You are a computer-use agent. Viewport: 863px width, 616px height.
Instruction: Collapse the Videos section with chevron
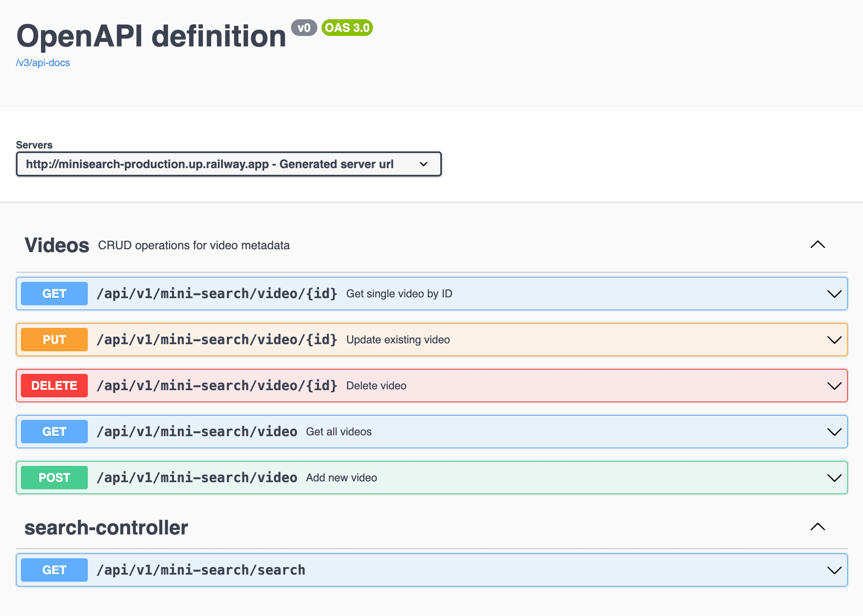tap(817, 245)
